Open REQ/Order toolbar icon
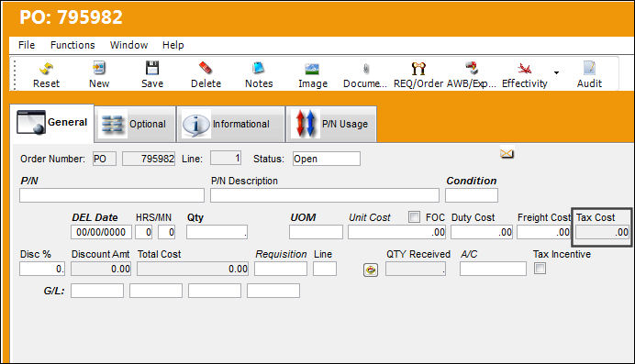Image resolution: width=635 pixels, height=364 pixels. pyautogui.click(x=418, y=69)
